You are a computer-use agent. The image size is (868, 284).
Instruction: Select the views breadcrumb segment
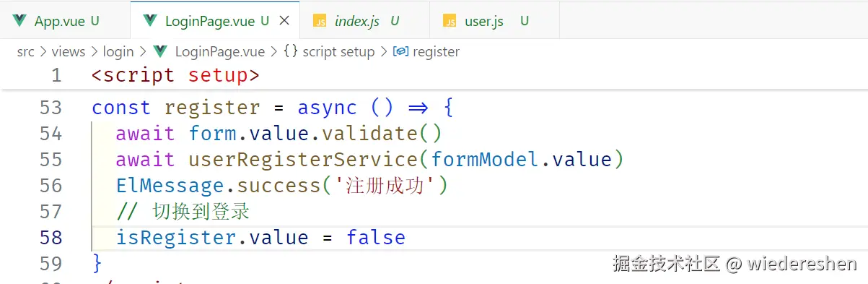(69, 52)
